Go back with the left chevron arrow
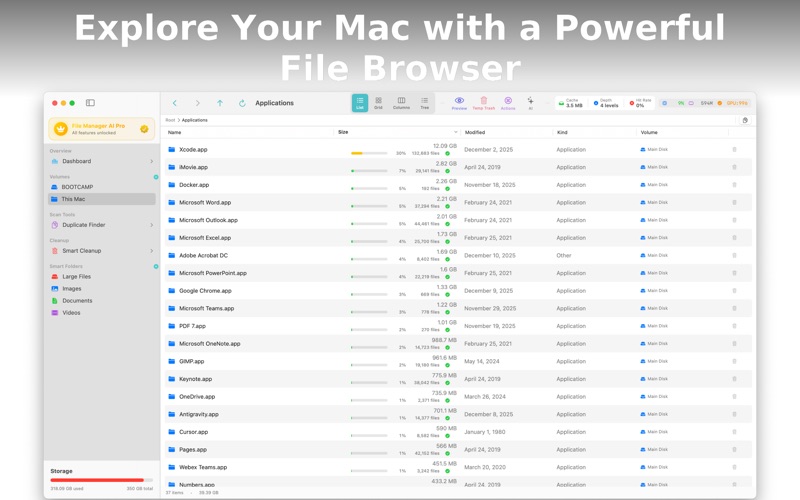The height and width of the screenshot is (500, 800). [174, 103]
